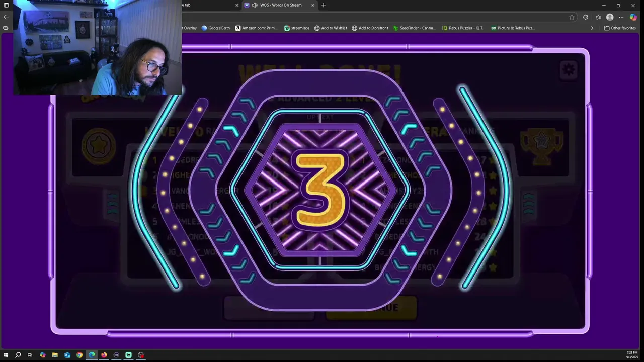644x362 pixels.
Task: Open the tab actions menu icon
Action: 6,5
